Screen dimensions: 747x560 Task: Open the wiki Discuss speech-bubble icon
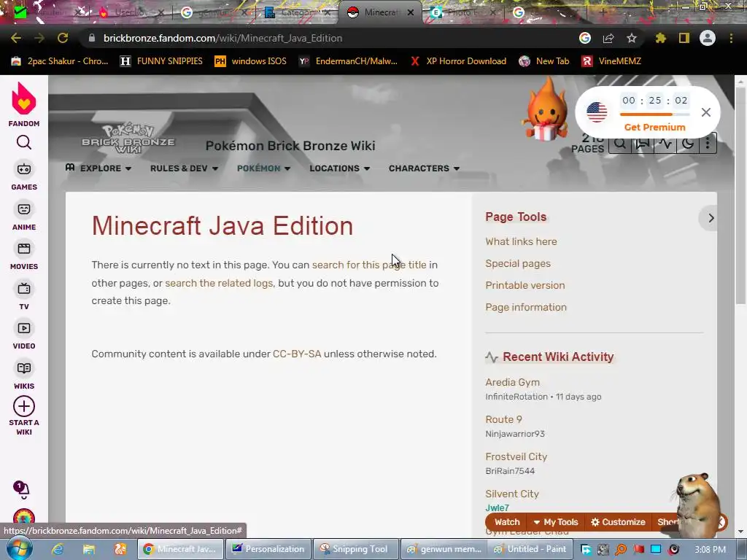click(643, 144)
